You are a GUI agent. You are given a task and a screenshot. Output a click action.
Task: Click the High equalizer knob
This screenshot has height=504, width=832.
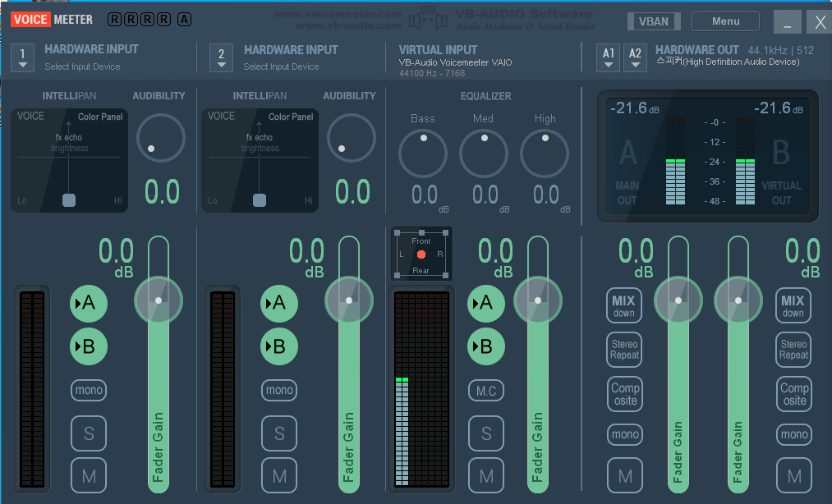[x=545, y=153]
